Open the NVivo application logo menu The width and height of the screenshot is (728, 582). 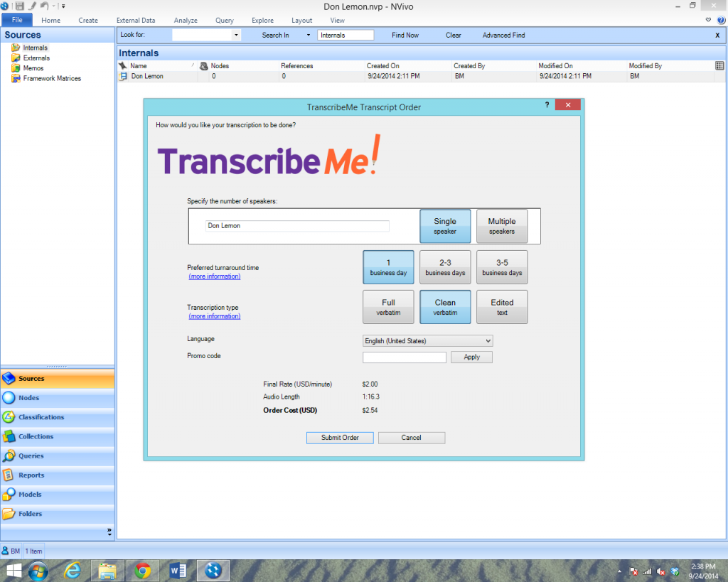(x=5, y=6)
